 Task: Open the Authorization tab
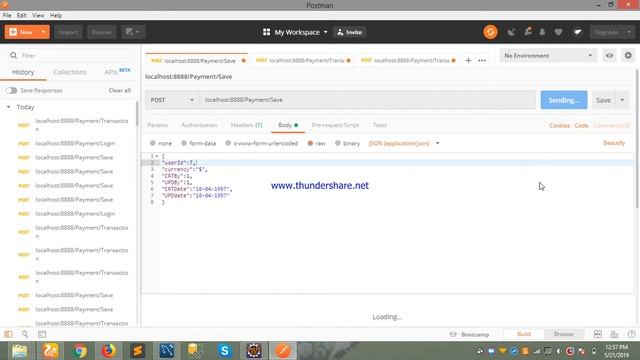[x=199, y=125]
